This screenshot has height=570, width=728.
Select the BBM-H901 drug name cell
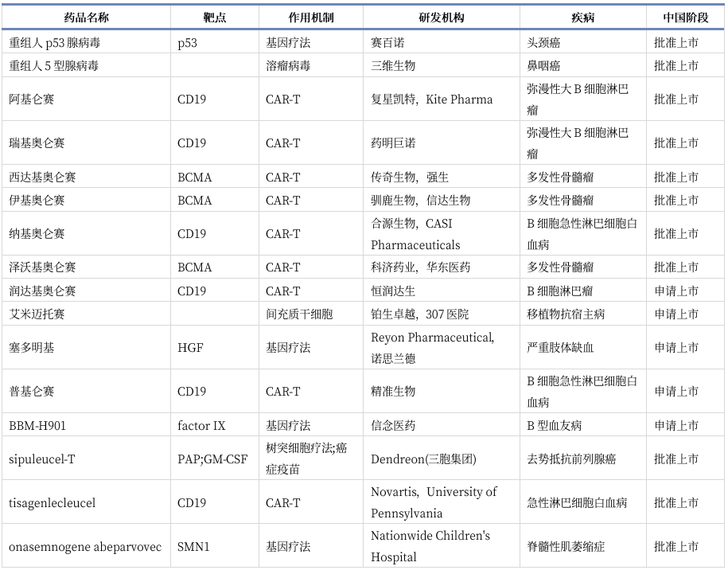[x=37, y=426]
